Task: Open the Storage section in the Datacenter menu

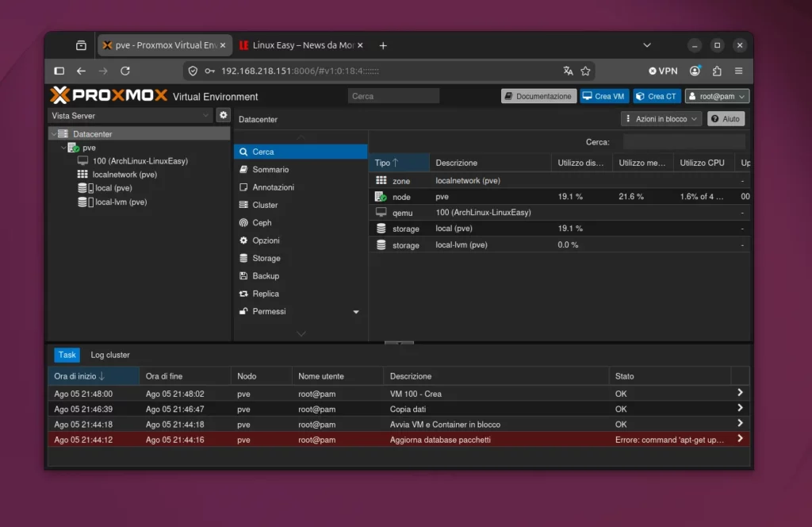Action: (x=301, y=258)
